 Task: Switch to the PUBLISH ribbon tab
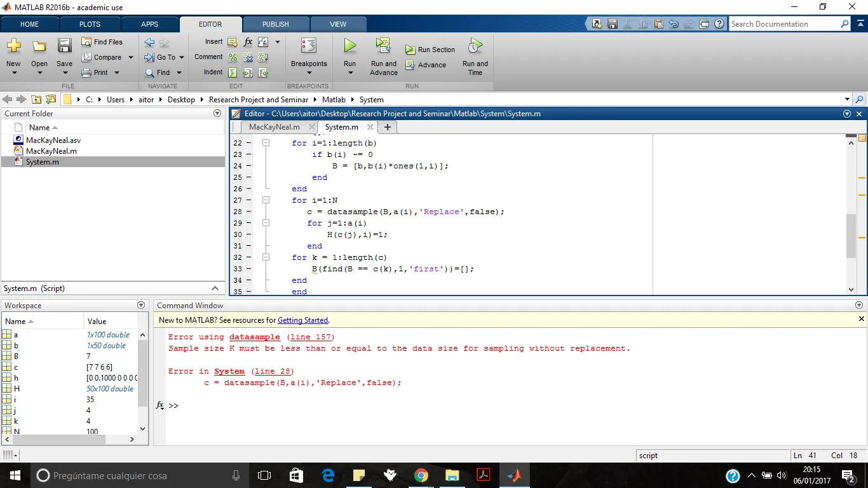point(275,24)
